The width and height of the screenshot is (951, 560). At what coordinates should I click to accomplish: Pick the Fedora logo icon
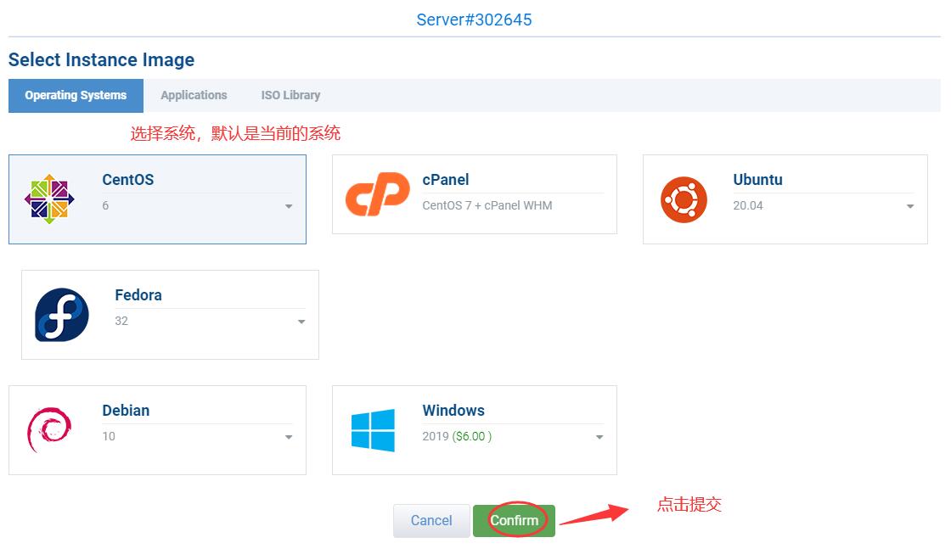point(62,315)
